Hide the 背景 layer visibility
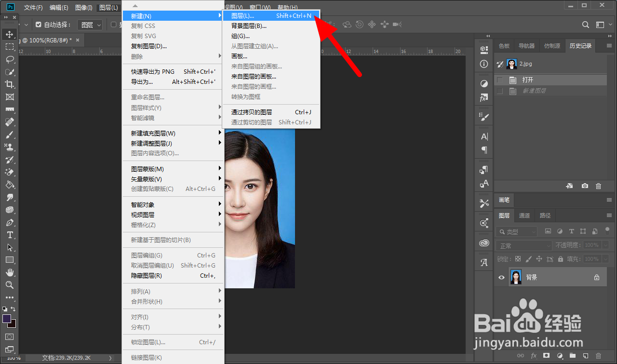The width and height of the screenshot is (617, 364). click(501, 277)
